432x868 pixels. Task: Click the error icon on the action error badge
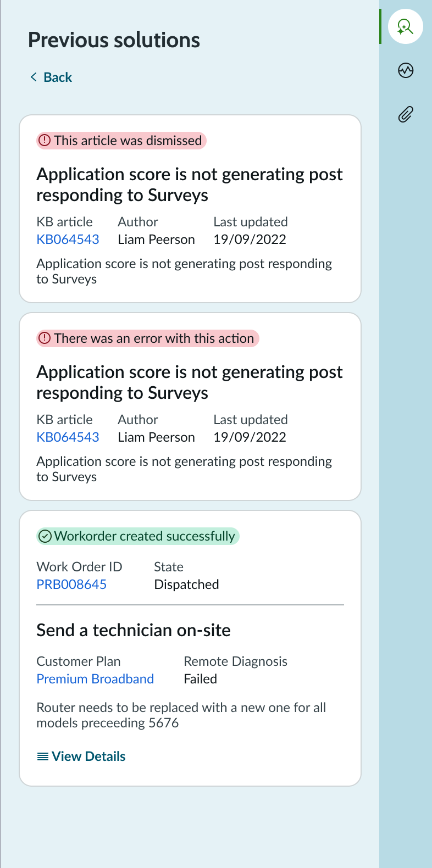[x=45, y=338]
